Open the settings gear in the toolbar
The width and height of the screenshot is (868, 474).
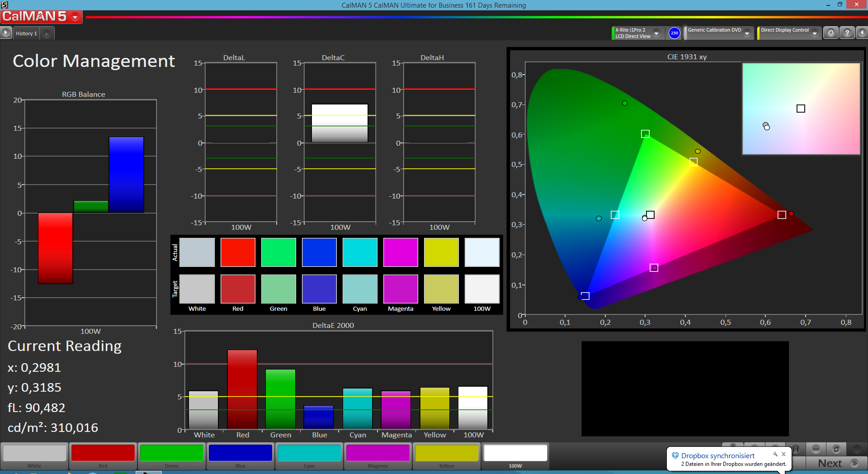pyautogui.click(x=830, y=33)
